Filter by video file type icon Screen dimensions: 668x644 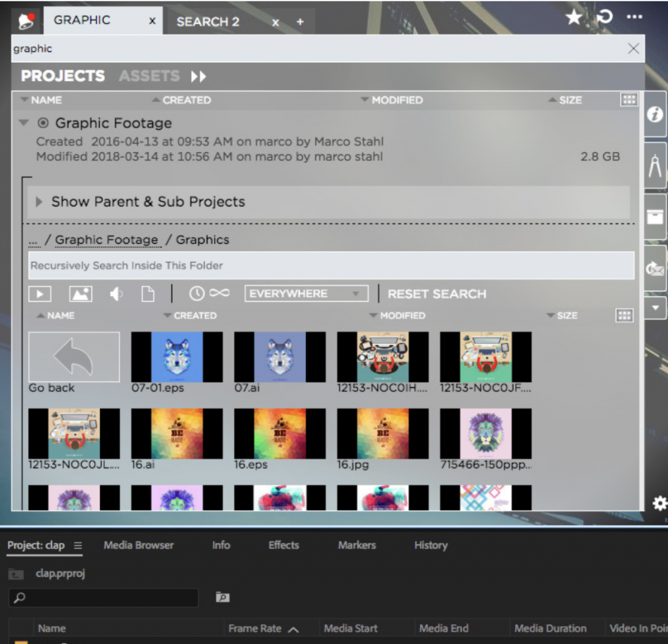(x=40, y=294)
